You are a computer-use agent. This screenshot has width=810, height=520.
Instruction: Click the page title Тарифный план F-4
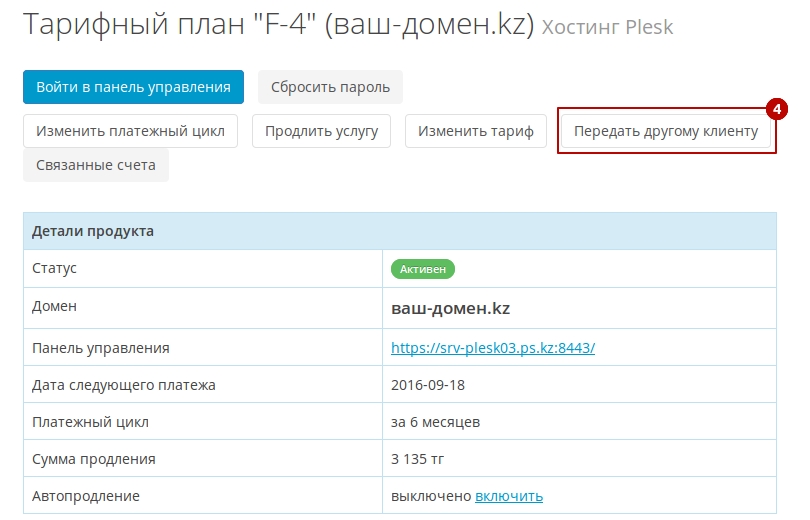tap(278, 24)
